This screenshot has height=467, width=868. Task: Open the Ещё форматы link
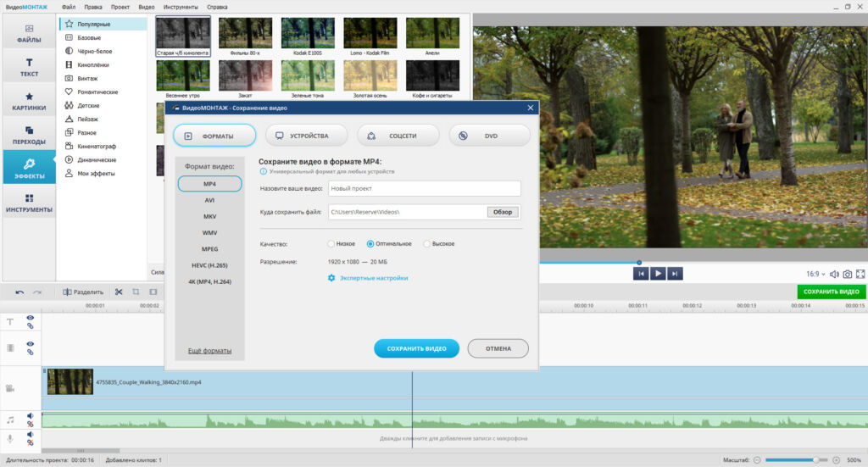click(x=209, y=351)
